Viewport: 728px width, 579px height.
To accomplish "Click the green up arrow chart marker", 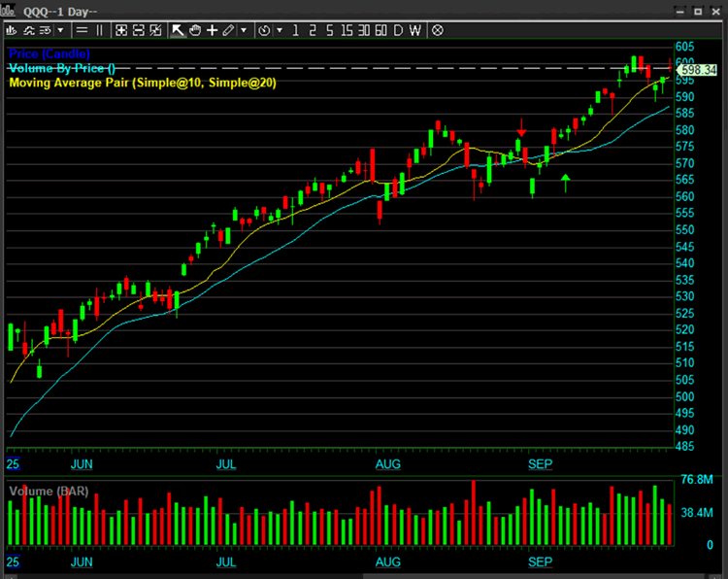I will pos(565,182).
